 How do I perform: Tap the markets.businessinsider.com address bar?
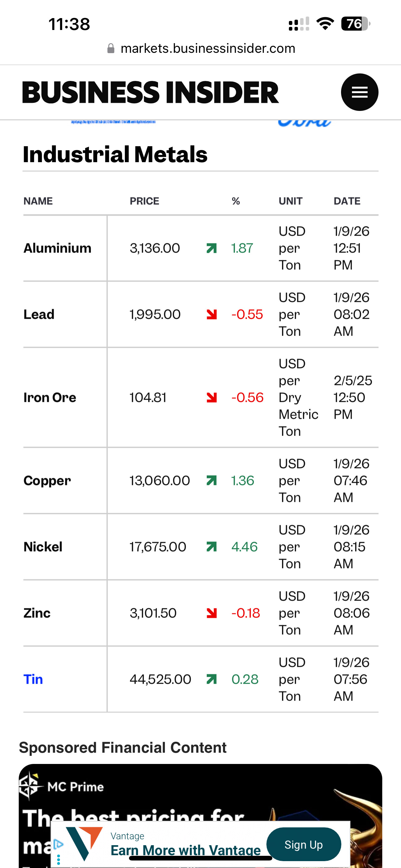click(208, 48)
